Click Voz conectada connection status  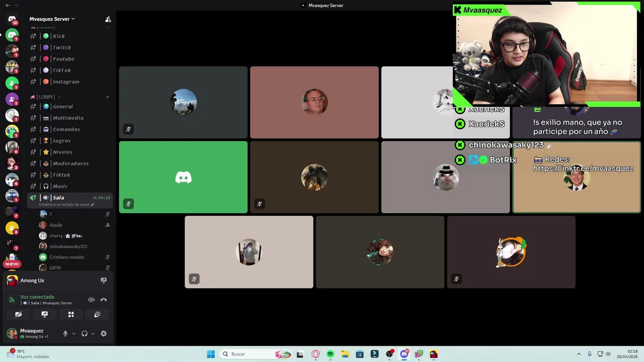(x=37, y=297)
